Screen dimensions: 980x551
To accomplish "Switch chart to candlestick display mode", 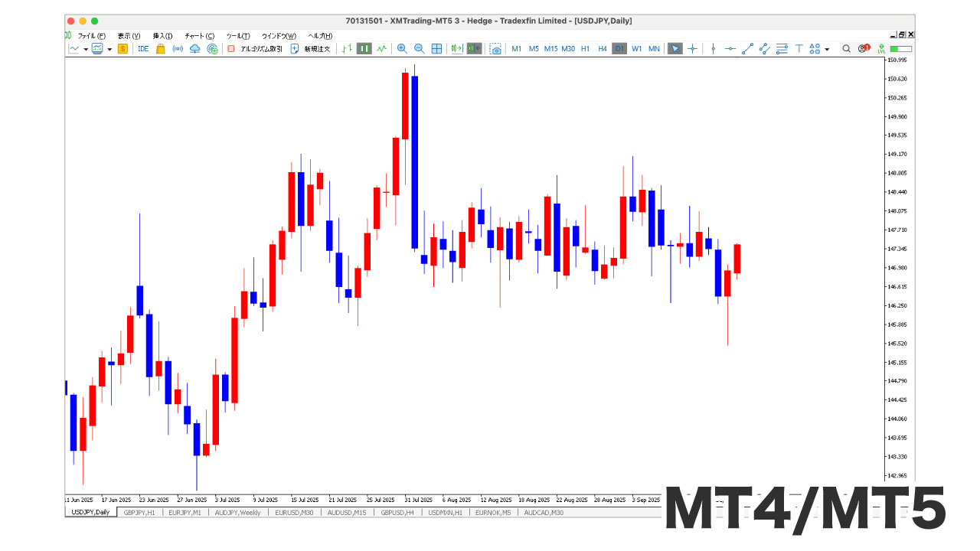I will 364,49.
